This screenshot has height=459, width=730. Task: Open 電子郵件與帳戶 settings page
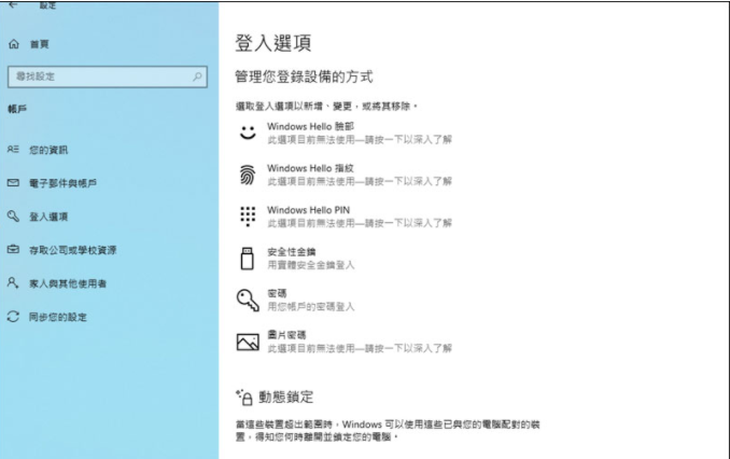click(x=63, y=183)
